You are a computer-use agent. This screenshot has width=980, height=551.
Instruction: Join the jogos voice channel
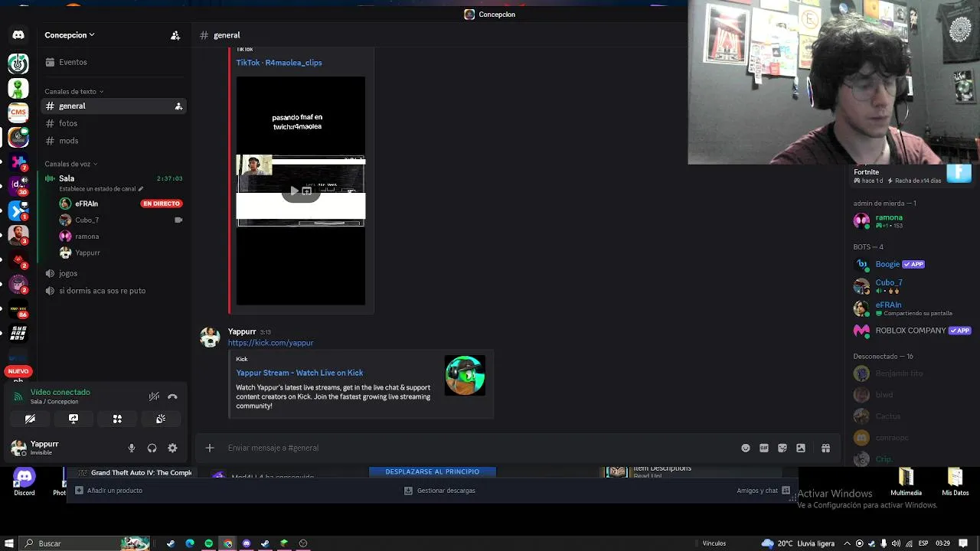pyautogui.click(x=115, y=273)
